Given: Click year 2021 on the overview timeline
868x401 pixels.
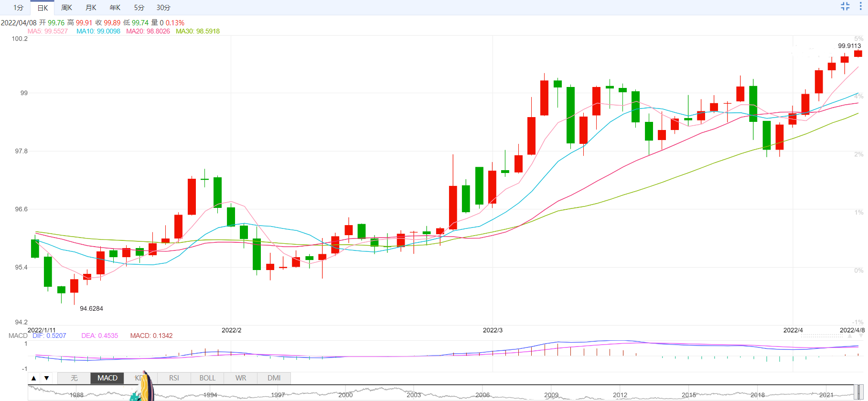Looking at the screenshot, I should [826, 395].
